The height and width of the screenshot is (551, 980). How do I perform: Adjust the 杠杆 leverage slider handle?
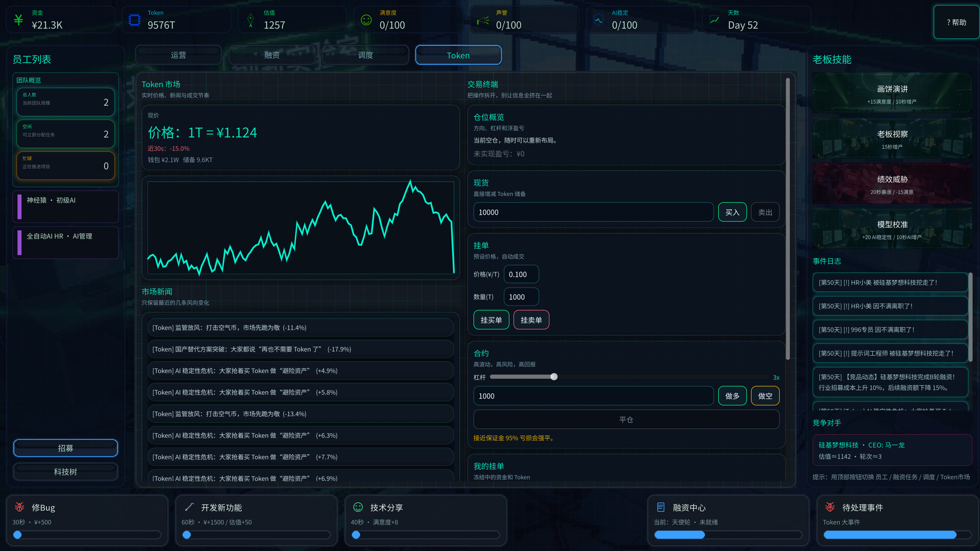click(554, 377)
